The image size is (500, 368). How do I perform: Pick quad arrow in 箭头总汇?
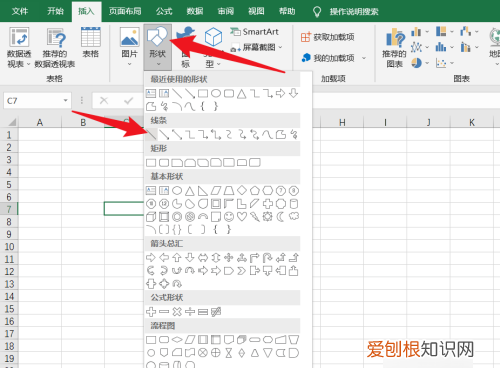(x=229, y=257)
